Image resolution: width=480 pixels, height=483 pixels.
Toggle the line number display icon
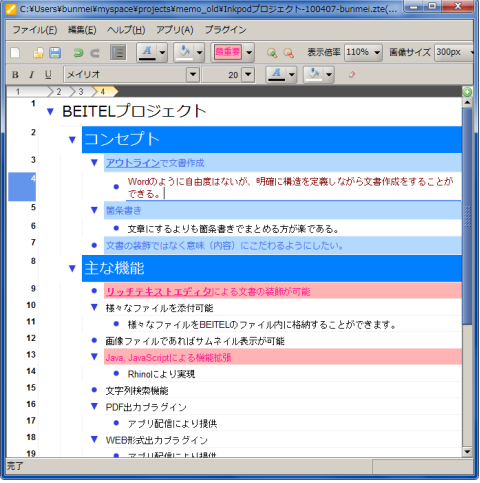[118, 53]
